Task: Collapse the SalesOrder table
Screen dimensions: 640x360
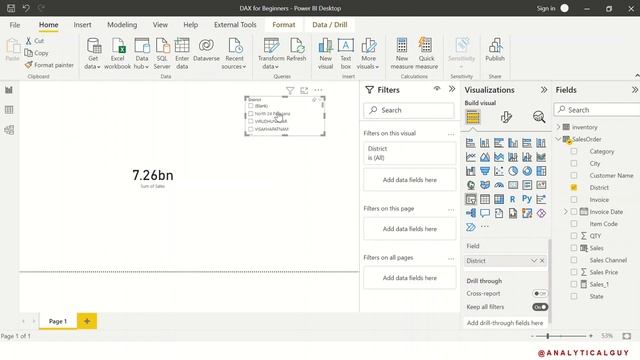Action: (x=558, y=139)
